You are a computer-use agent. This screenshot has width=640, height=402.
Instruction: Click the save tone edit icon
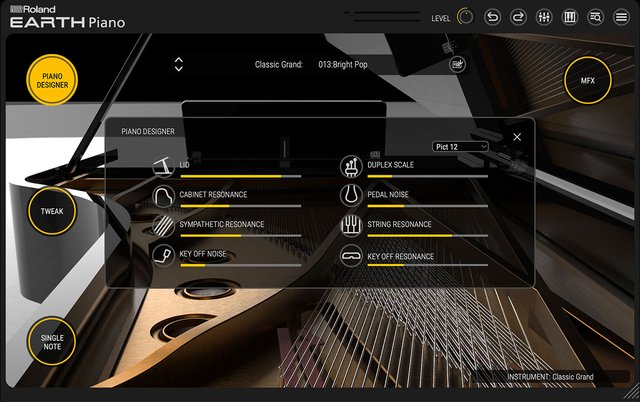pos(457,64)
